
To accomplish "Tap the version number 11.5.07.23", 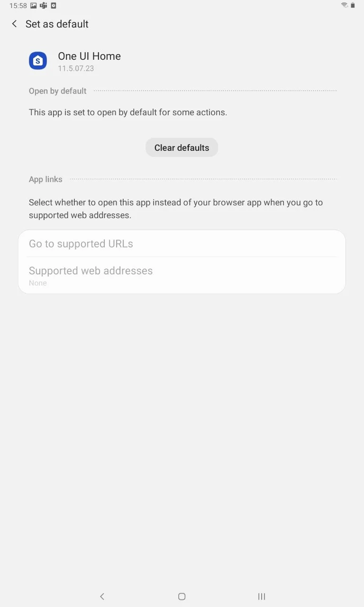I will pyautogui.click(x=76, y=68).
